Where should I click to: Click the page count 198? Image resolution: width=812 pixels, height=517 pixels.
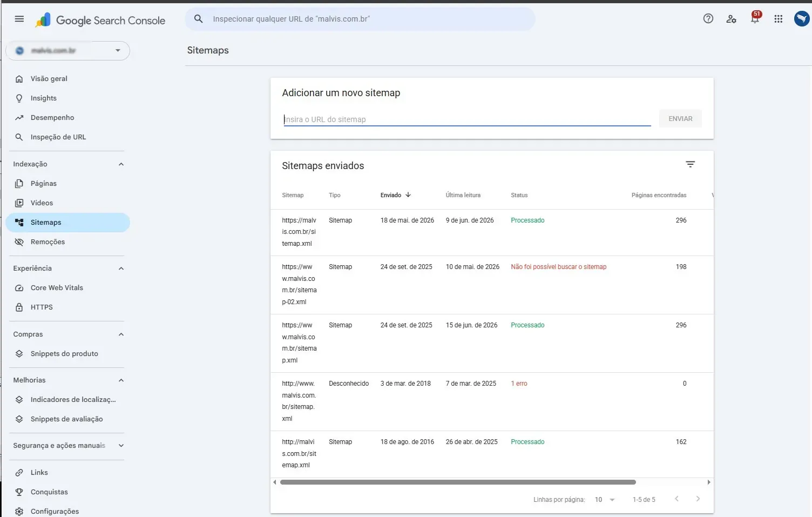tap(681, 267)
